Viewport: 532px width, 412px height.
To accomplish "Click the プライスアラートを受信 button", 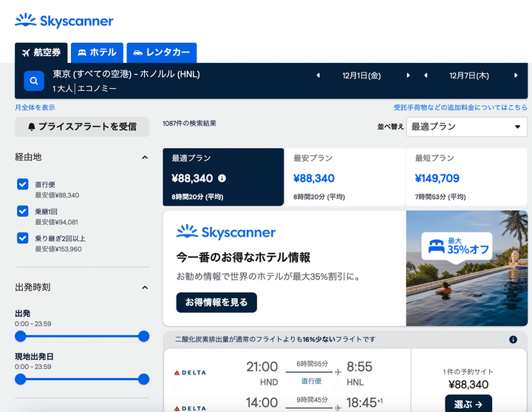I will click(82, 126).
